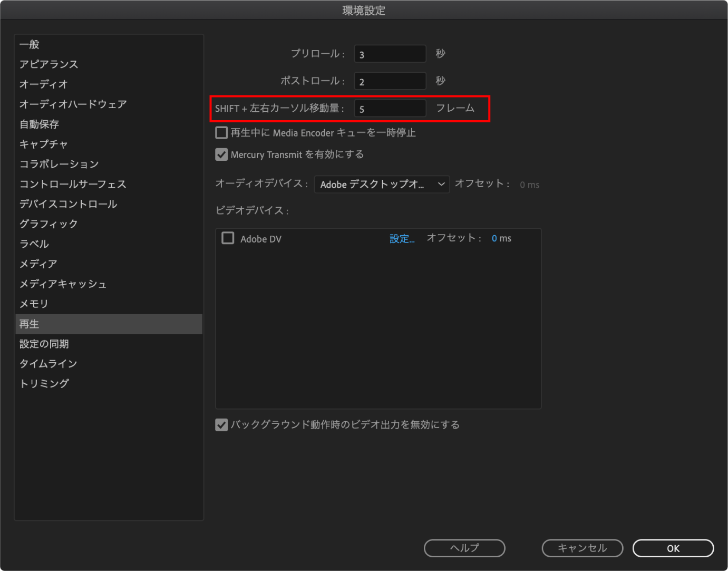Click the audio device オフセット 0 ms value
728x571 pixels.
(529, 185)
